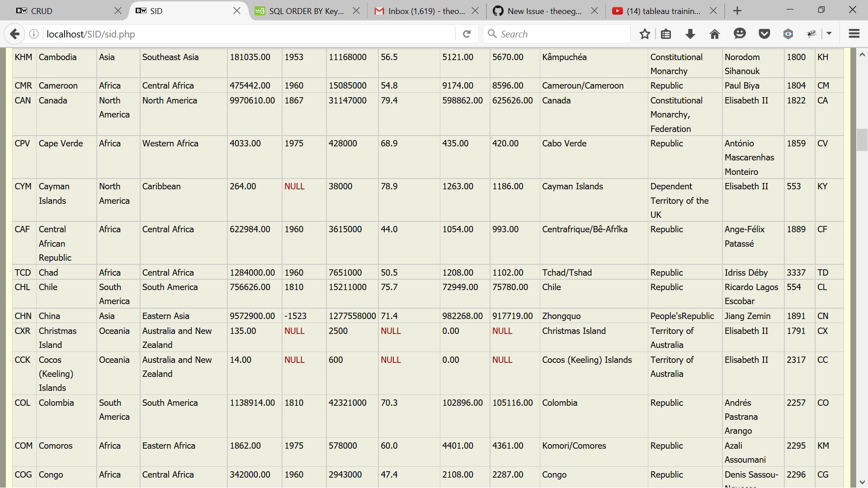Reload the current page
868x488 pixels.
pos(467,34)
